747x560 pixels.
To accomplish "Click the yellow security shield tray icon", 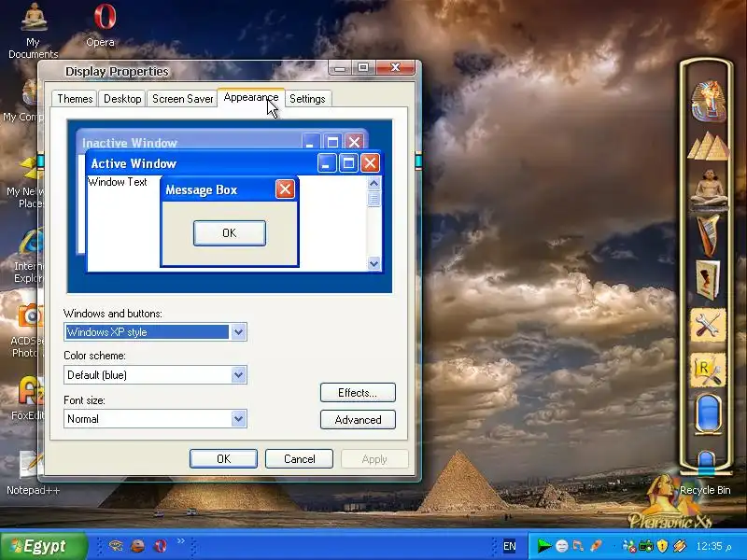I will tap(662, 546).
